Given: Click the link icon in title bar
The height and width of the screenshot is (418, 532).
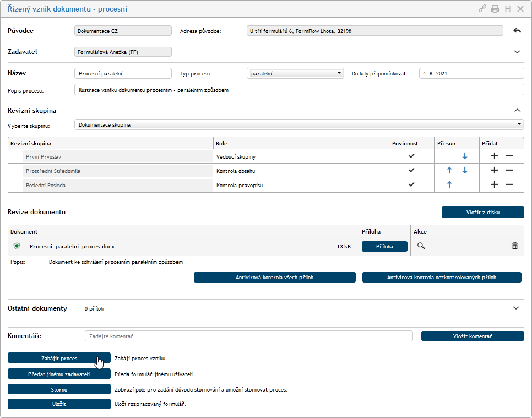Looking at the screenshot, I should (482, 9).
